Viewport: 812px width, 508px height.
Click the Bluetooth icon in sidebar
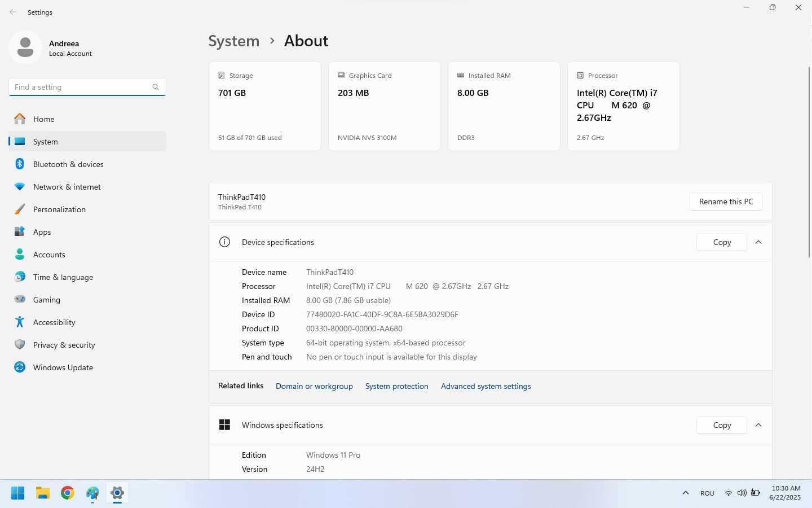pos(20,164)
